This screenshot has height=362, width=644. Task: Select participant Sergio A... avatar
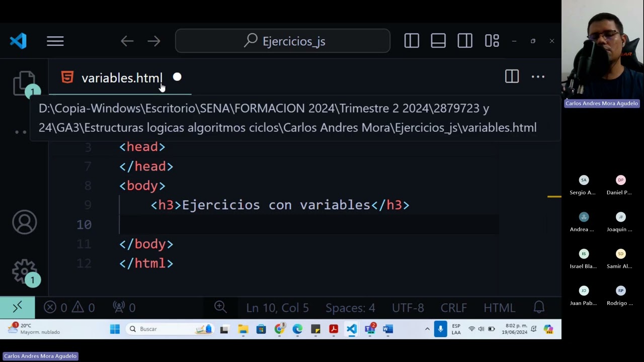(x=584, y=180)
